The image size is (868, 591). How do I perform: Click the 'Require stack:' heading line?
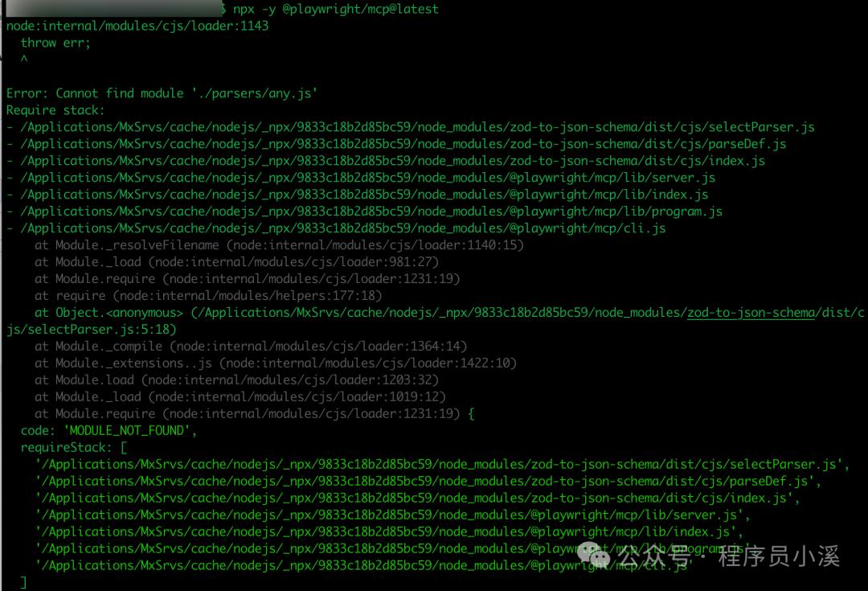pos(55,110)
